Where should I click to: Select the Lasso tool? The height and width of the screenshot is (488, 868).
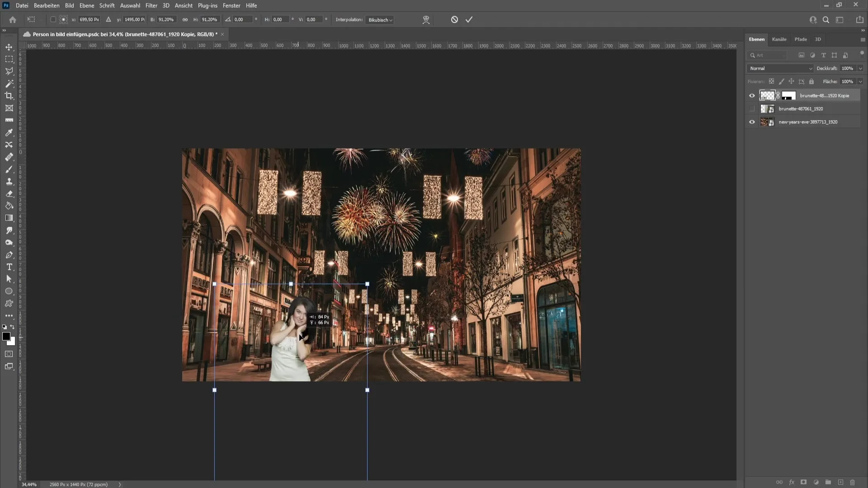(9, 71)
